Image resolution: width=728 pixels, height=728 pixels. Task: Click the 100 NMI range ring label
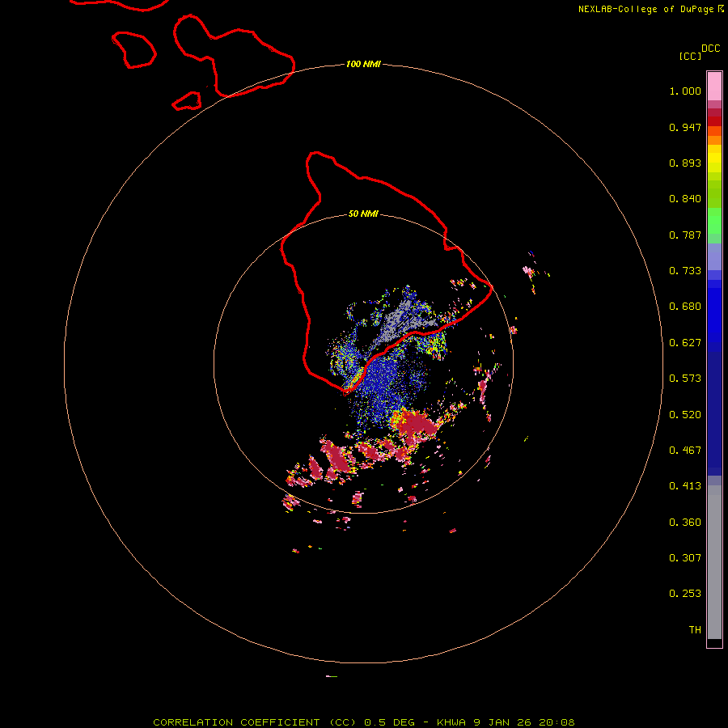tap(363, 64)
